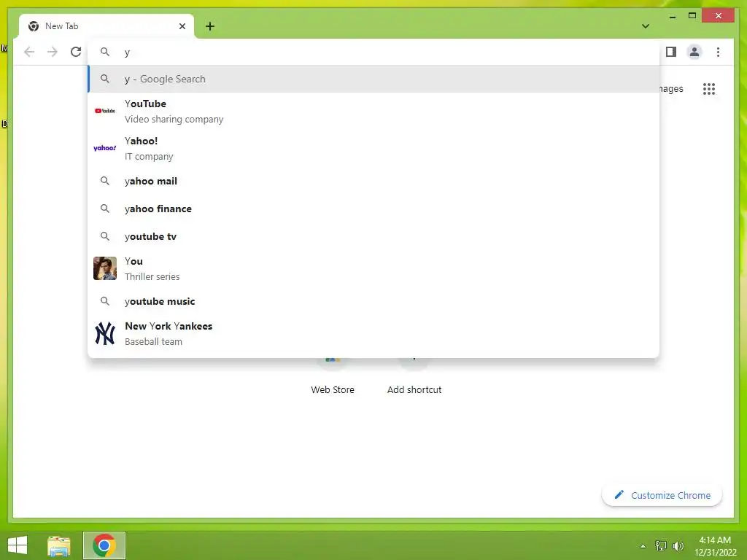Open the Windows Start button
Viewport: 747px width, 560px height.
[x=18, y=545]
